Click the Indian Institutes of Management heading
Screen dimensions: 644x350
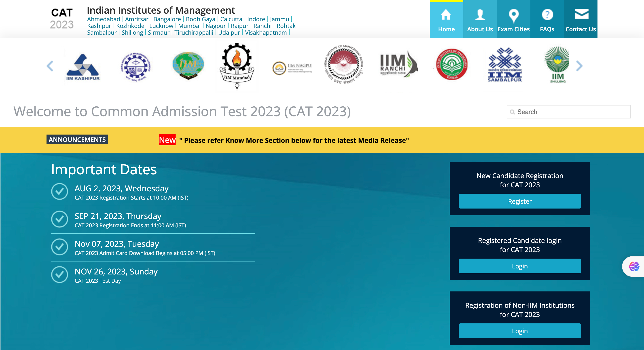point(161,10)
